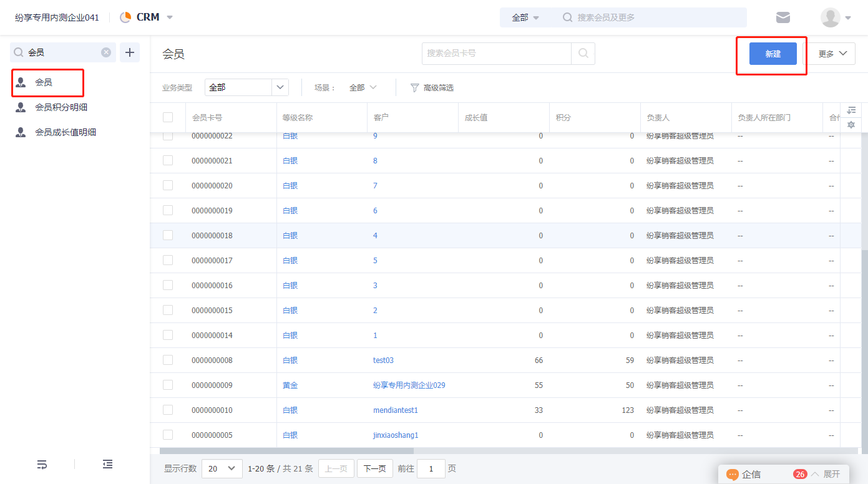This screenshot has height=484, width=868.
Task: Open the 黄金 level link
Action: click(x=290, y=385)
